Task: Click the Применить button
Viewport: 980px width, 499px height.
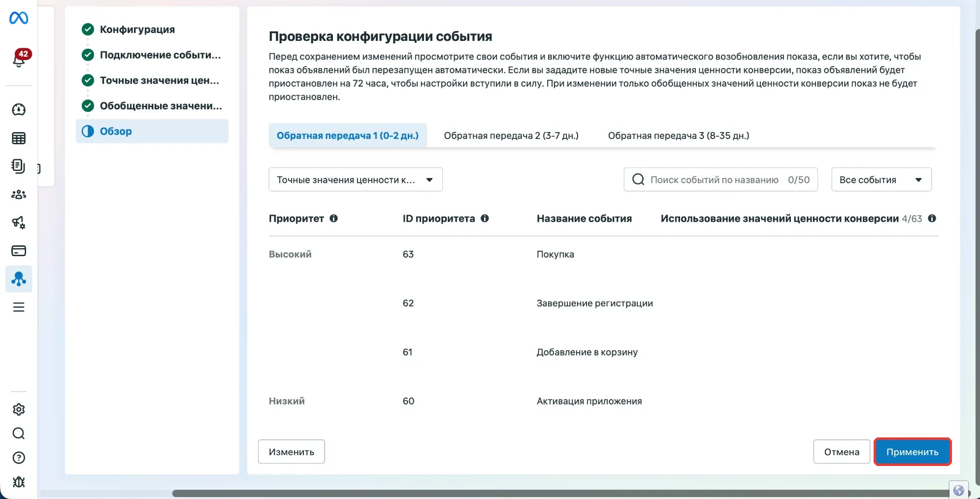Action: click(913, 452)
